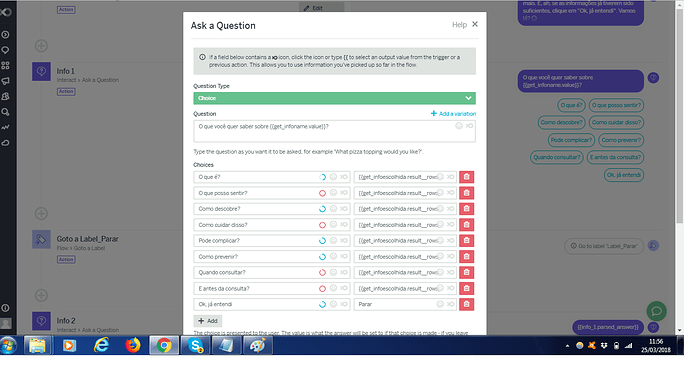Image resolution: width=690 pixels, height=387 pixels.
Task: Open the Help link in dialog header
Action: [x=459, y=25]
